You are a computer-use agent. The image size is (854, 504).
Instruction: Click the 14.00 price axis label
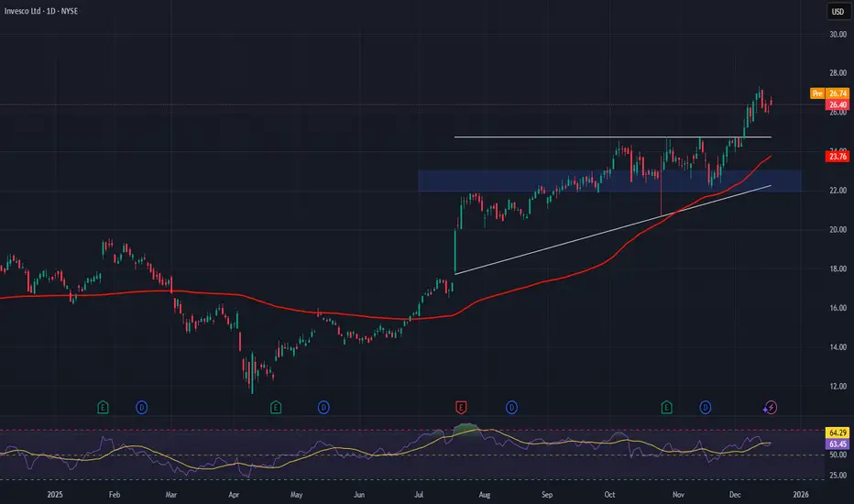838,347
